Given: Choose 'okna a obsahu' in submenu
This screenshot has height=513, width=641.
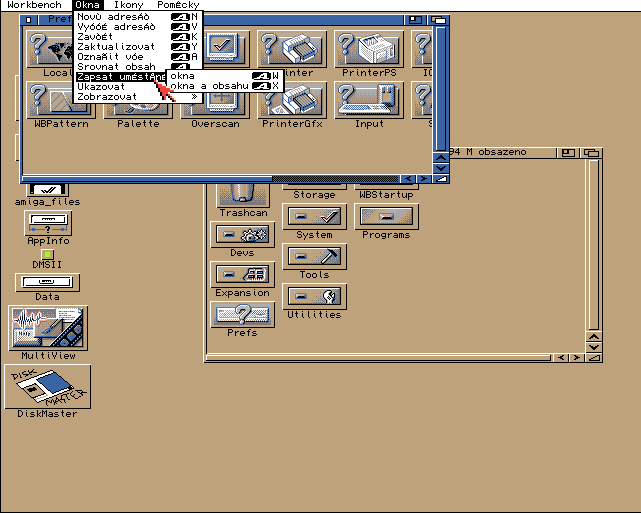Looking at the screenshot, I should pos(209,86).
